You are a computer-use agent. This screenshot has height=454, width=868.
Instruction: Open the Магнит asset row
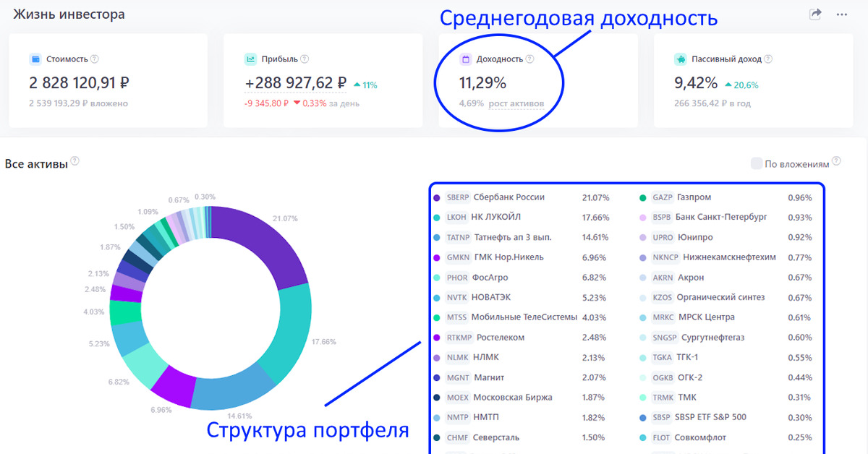(x=522, y=377)
